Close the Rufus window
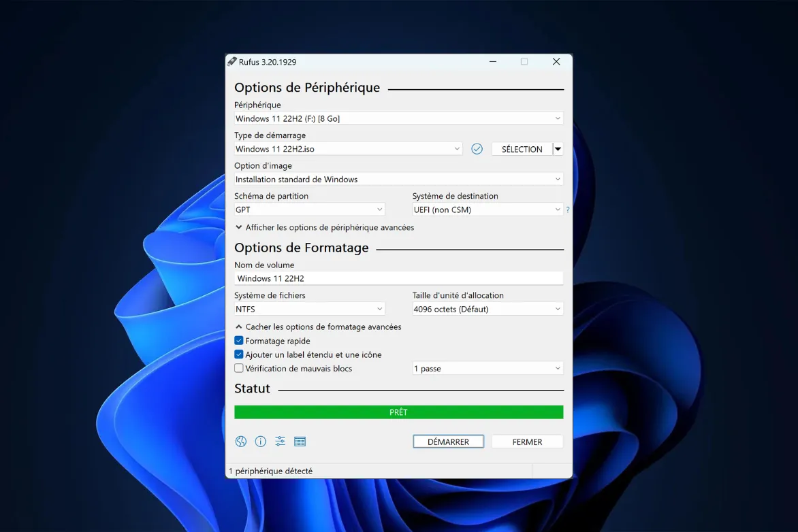The image size is (798, 532). pos(556,61)
